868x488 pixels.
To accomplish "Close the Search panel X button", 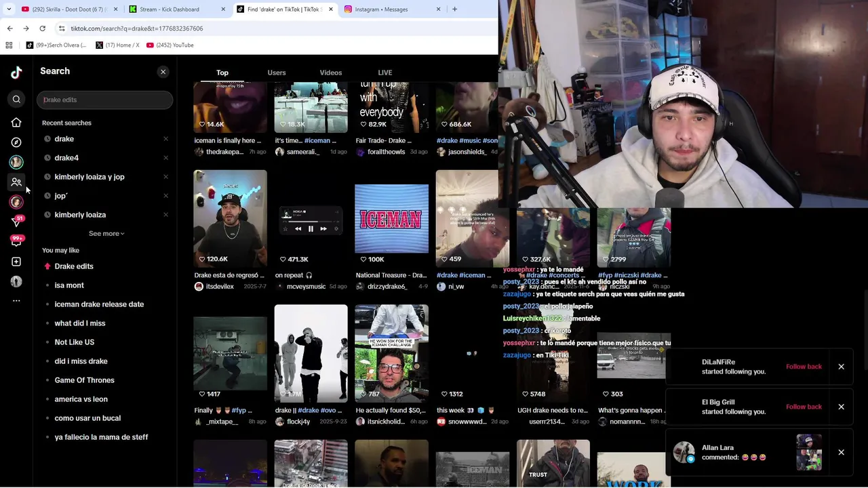I will click(x=163, y=72).
